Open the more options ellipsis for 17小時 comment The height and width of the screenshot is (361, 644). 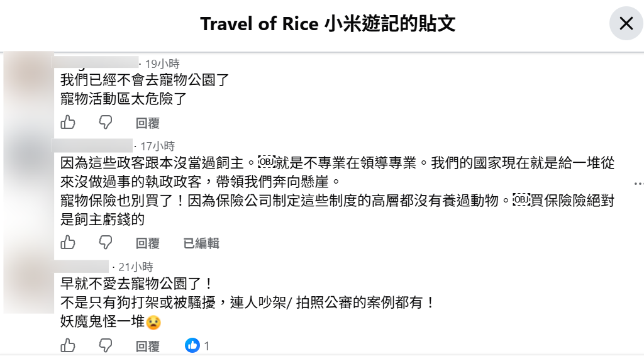click(x=639, y=184)
